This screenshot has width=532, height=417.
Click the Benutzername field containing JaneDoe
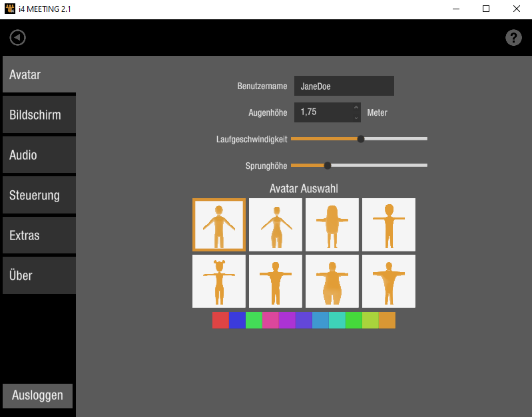(344, 86)
